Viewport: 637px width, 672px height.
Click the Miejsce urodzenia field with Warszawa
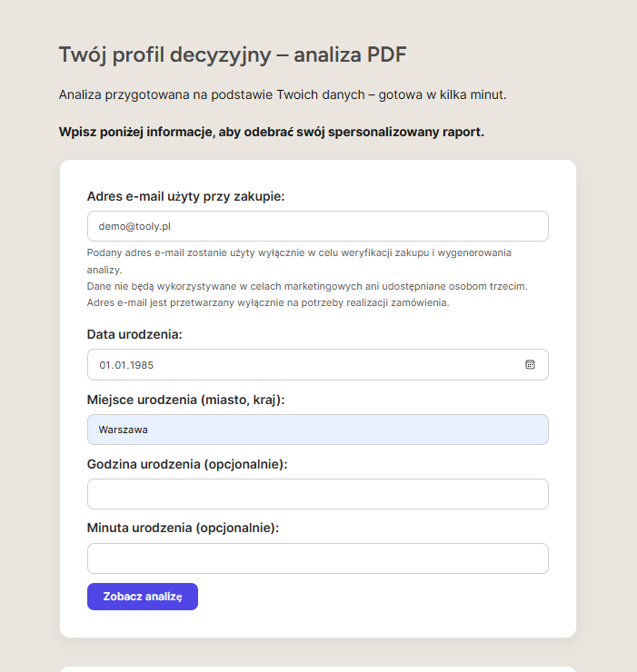317,430
